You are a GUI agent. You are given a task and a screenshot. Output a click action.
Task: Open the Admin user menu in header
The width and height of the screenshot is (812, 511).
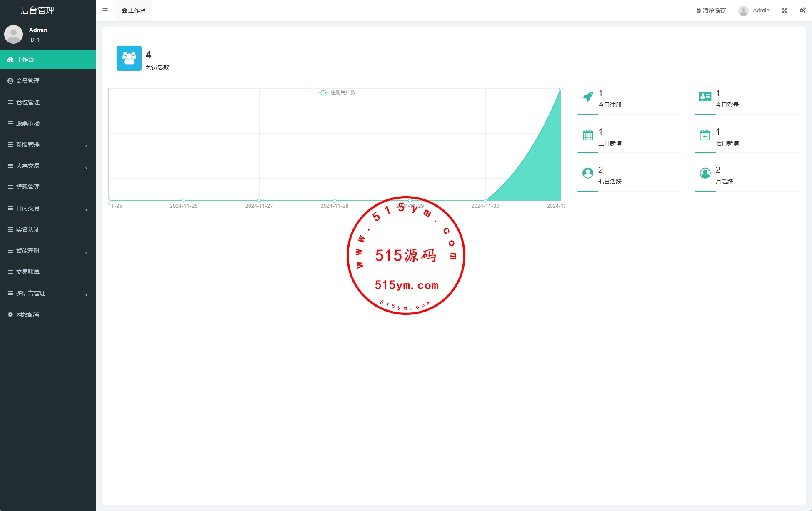pos(754,10)
